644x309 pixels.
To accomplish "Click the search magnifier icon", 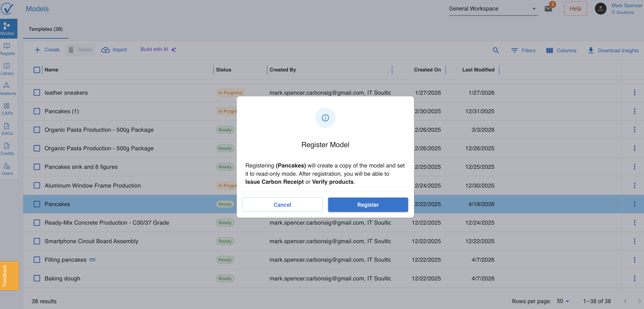I will 496,50.
